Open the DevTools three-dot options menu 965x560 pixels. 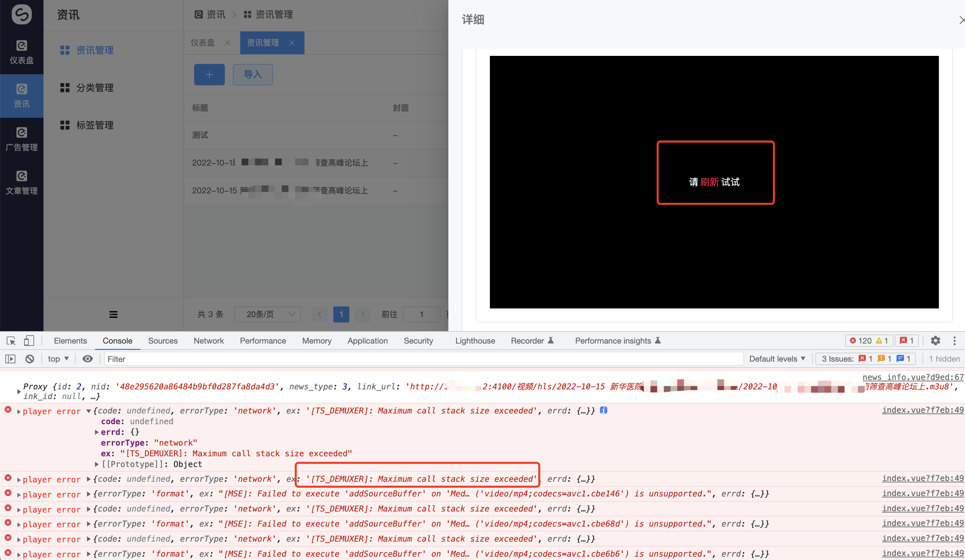pos(955,341)
